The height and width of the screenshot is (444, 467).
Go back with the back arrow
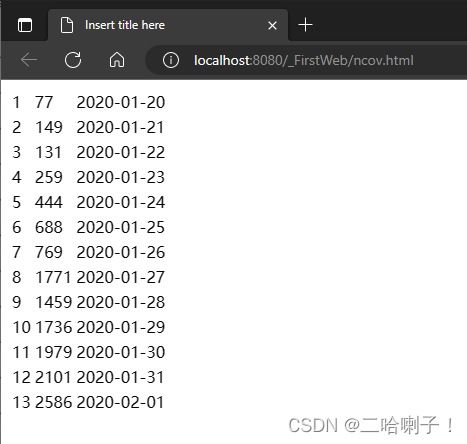pyautogui.click(x=29, y=60)
